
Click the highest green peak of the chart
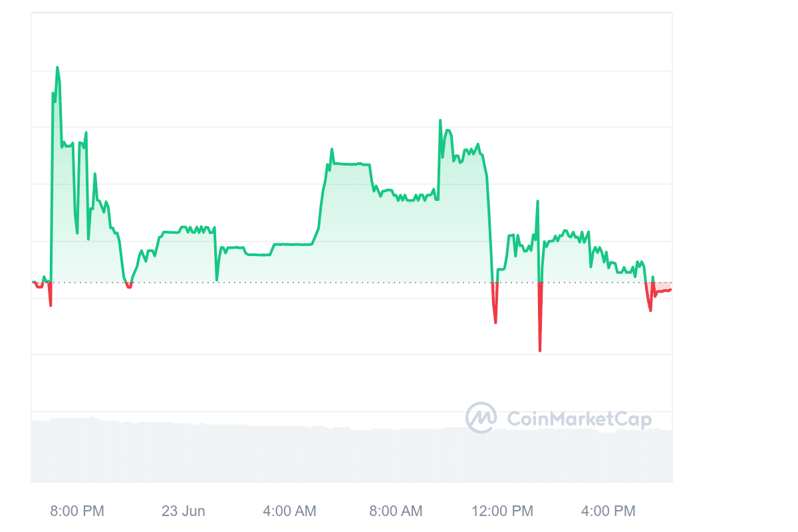57,68
